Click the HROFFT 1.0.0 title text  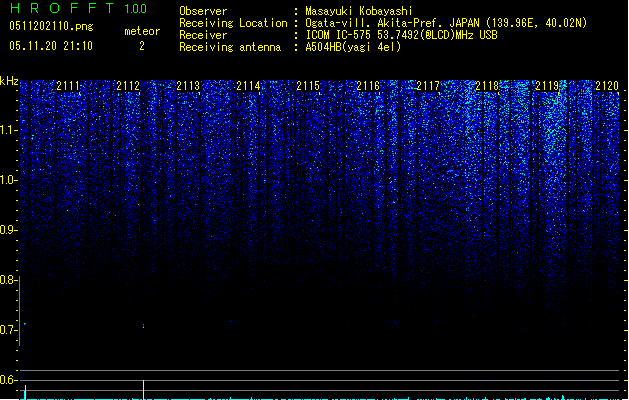(79, 8)
